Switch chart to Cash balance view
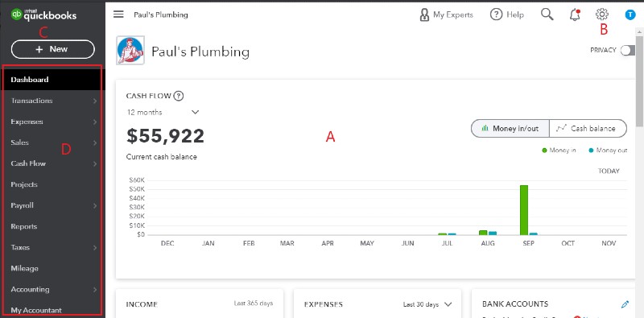 [x=588, y=128]
